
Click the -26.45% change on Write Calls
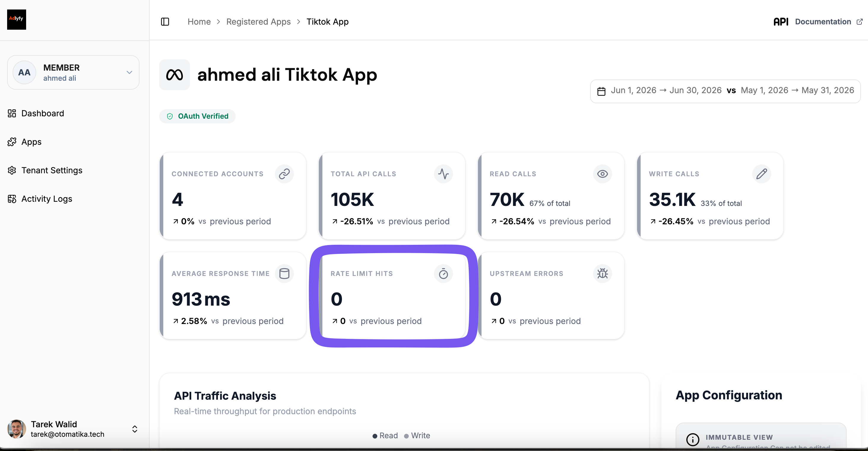(x=676, y=222)
